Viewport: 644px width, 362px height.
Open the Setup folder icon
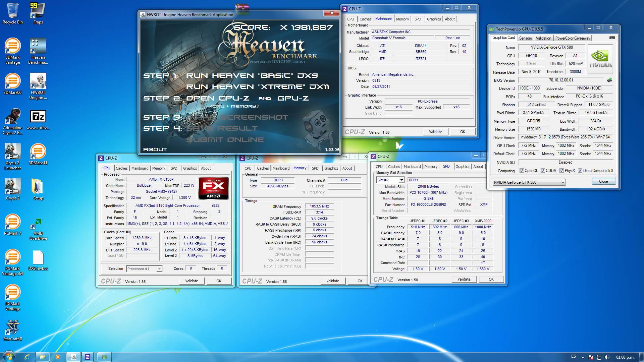[x=38, y=189]
